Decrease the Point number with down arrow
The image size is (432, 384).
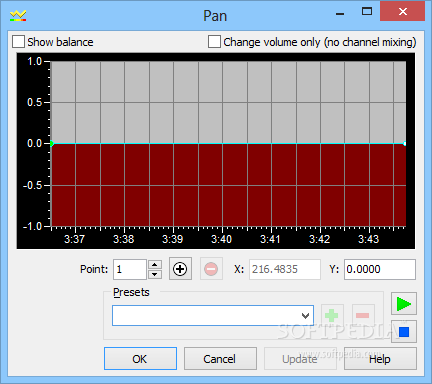coord(154,274)
